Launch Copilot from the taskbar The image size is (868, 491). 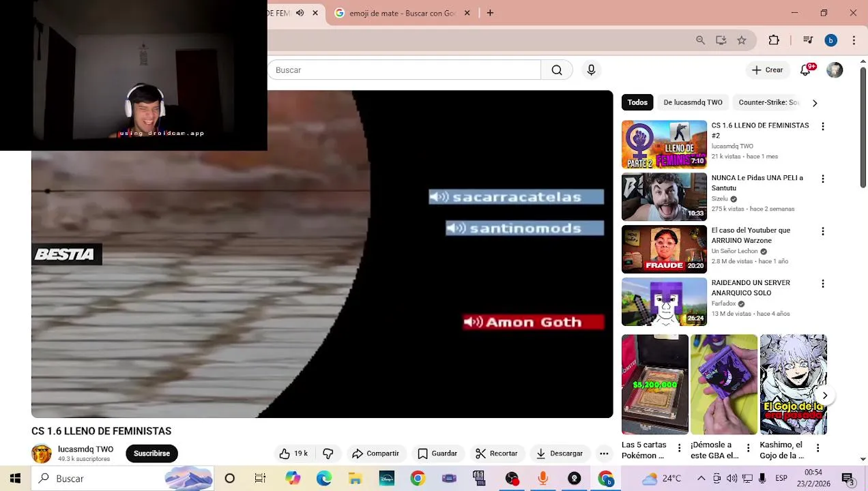point(293,479)
